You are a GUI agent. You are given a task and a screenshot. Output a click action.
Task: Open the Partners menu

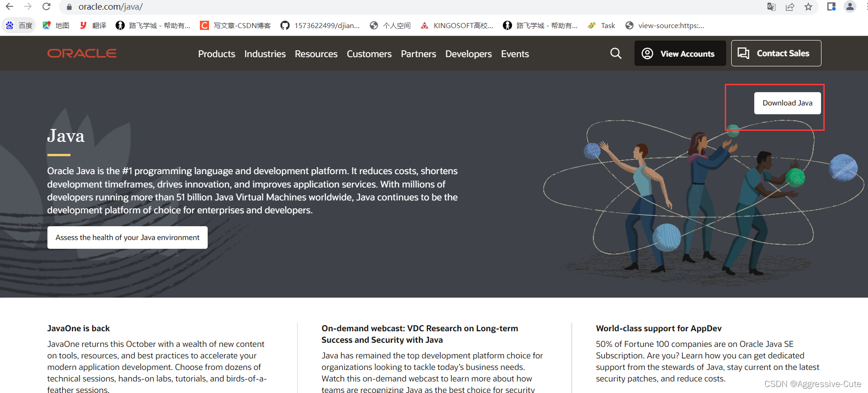click(418, 54)
